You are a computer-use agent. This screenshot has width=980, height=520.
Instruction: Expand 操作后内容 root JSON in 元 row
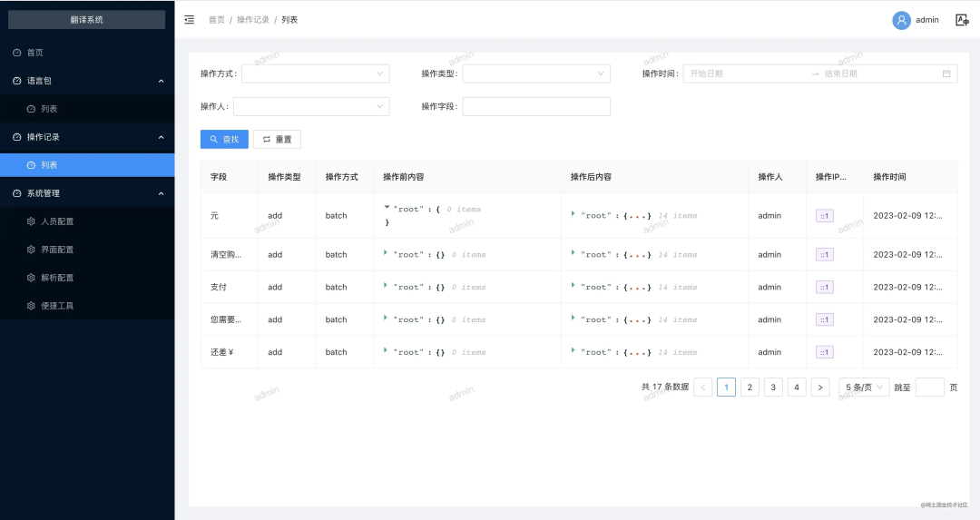pyautogui.click(x=573, y=214)
